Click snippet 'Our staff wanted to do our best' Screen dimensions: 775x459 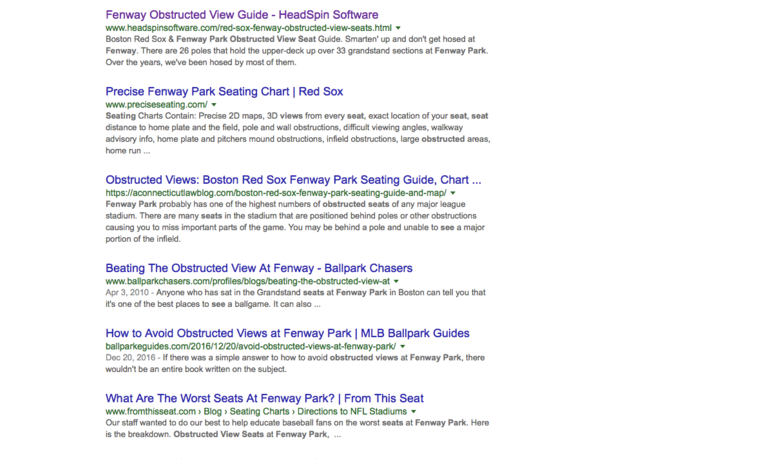pos(297,429)
